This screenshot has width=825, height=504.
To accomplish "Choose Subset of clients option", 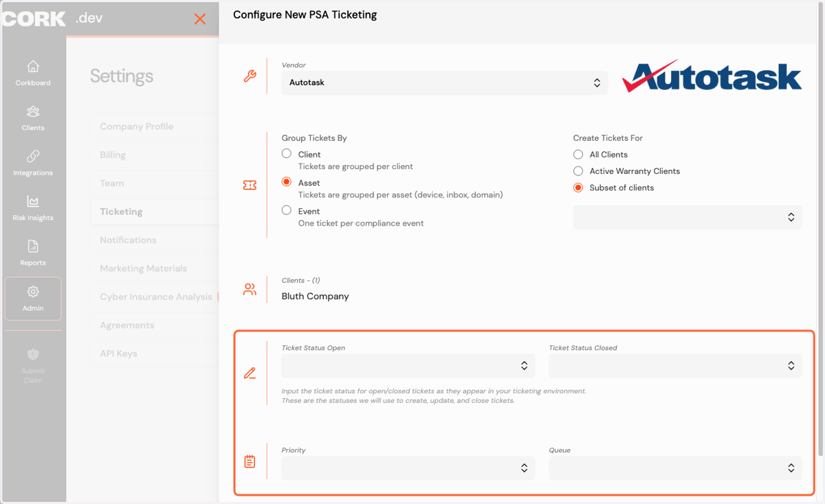I will click(578, 187).
